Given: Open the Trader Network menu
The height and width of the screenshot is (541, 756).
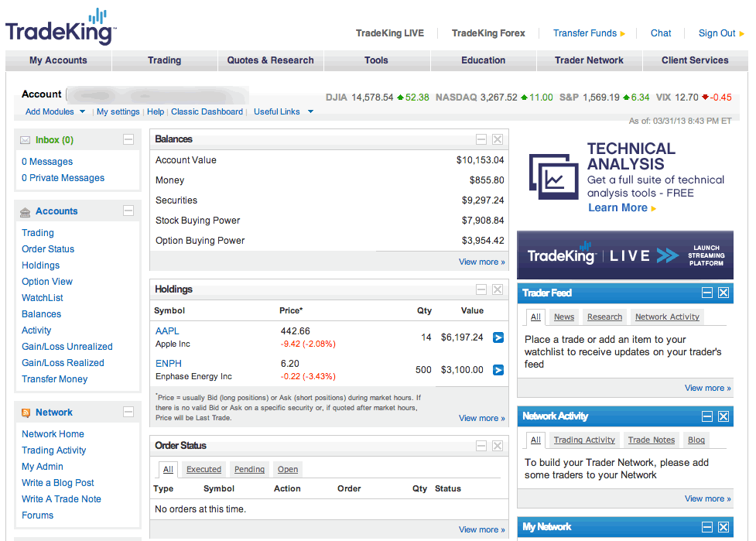Looking at the screenshot, I should [589, 60].
